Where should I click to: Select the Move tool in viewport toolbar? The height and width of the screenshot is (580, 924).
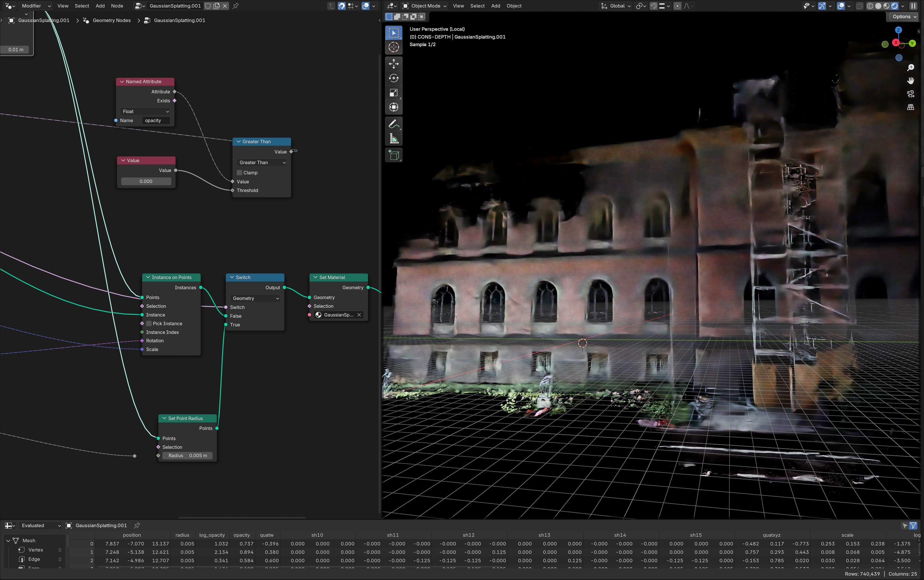coord(394,63)
